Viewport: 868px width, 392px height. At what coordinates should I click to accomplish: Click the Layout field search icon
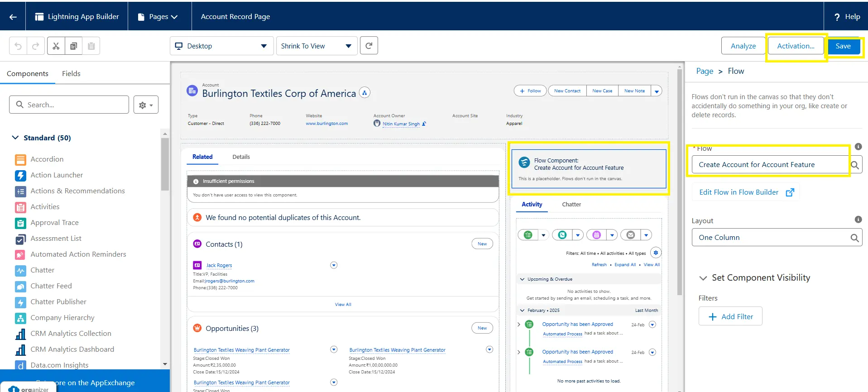854,238
